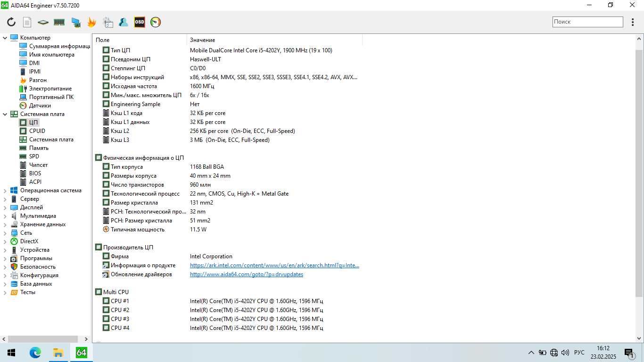Click the Refresh toolbar icon
Viewport: 644px width, 362px height.
click(x=11, y=22)
